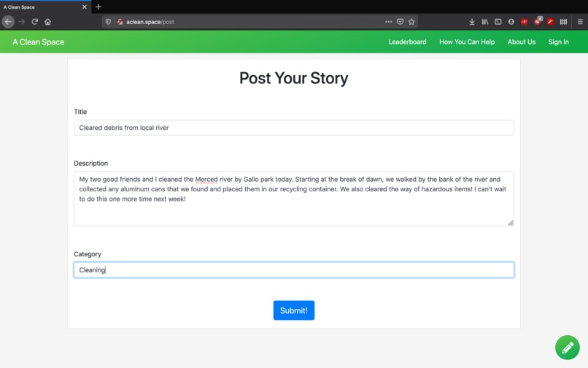Image resolution: width=588 pixels, height=368 pixels.
Task: Click the insecure connection lock icon
Action: point(120,22)
